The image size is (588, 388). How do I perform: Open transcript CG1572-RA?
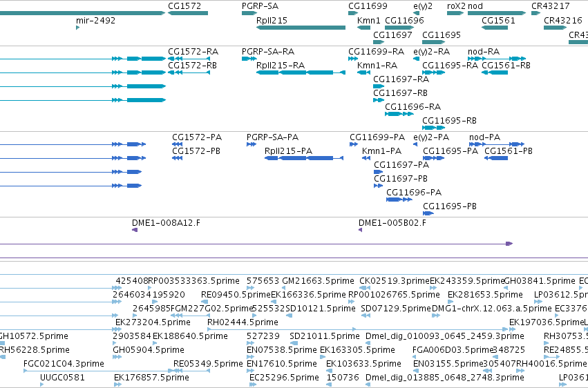(x=193, y=51)
